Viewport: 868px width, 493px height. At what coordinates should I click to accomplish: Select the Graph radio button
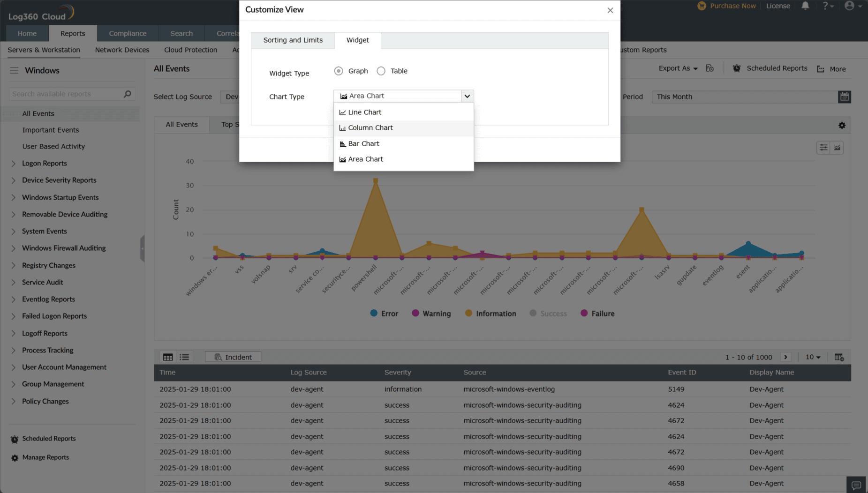339,71
